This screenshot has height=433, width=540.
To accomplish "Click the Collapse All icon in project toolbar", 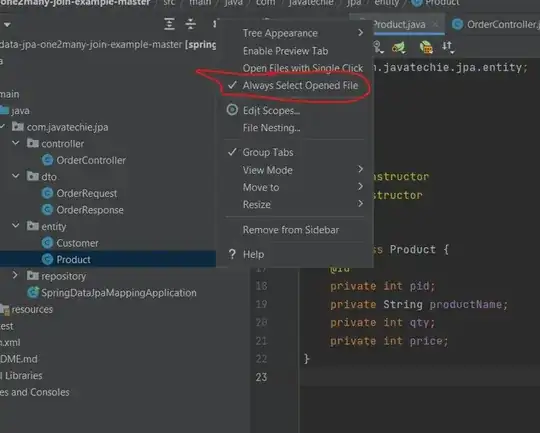I will 190,24.
